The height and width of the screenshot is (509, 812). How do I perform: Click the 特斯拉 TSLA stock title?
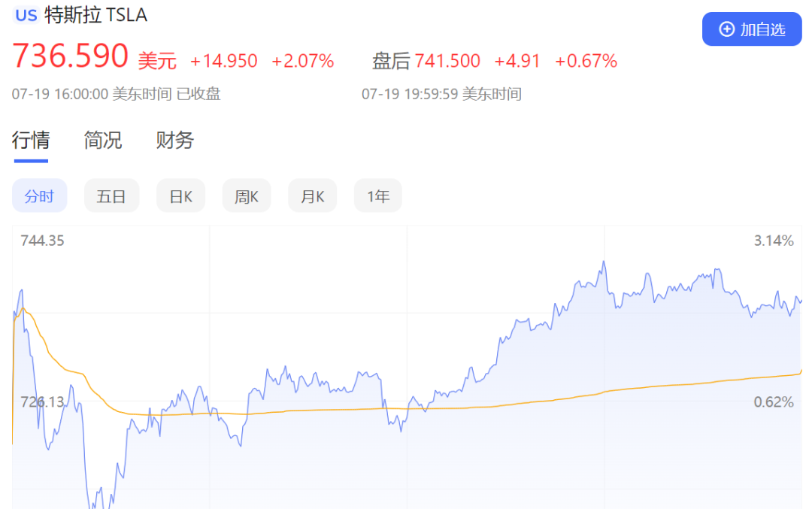click(96, 15)
